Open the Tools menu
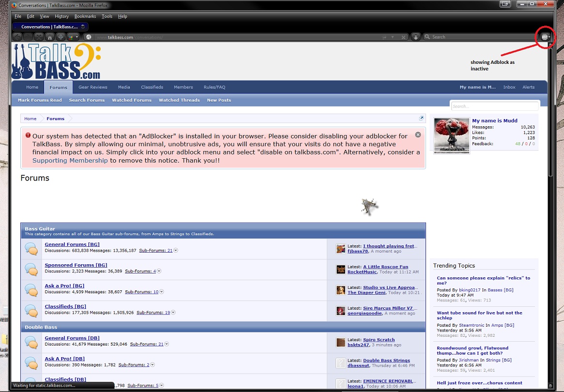This screenshot has height=392, width=564. coord(107,16)
